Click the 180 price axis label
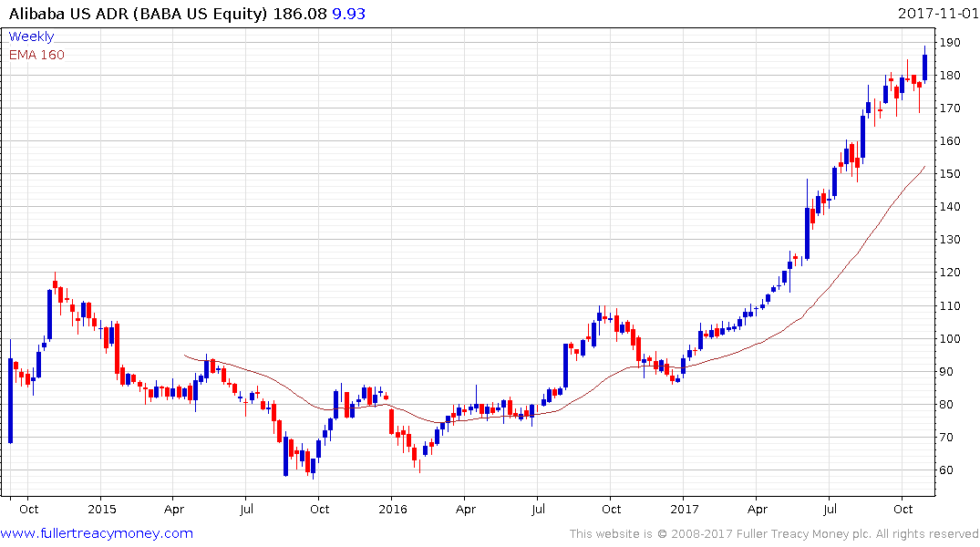Screen dimensions: 980x547 (x=950, y=76)
